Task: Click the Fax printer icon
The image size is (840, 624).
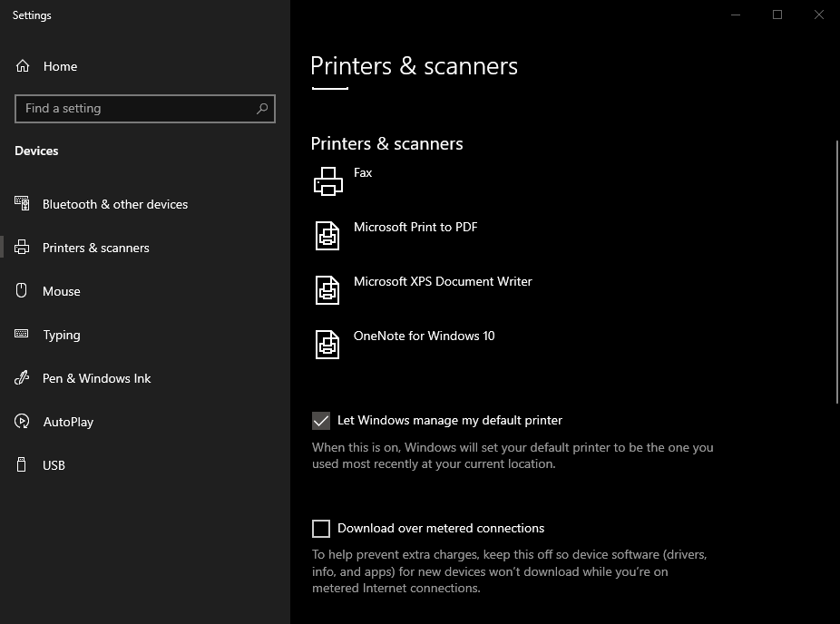Action: pos(327,181)
